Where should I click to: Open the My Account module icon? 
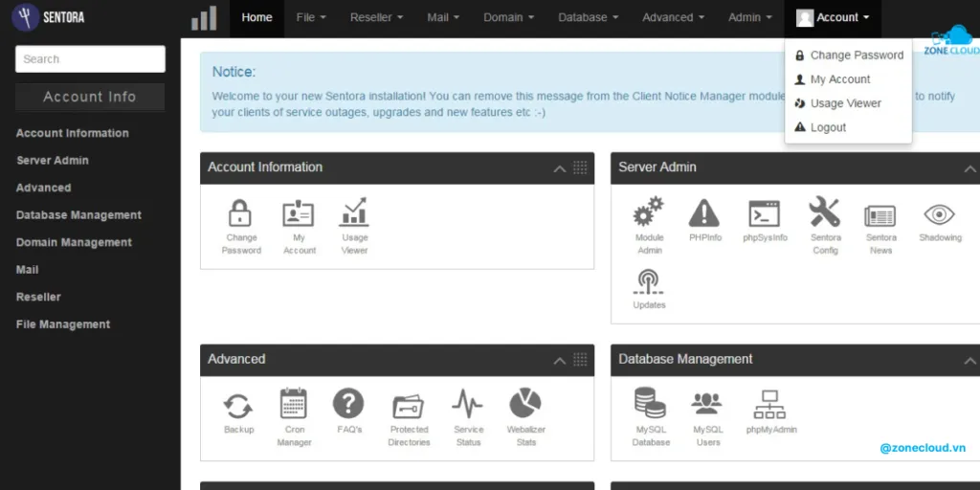click(x=299, y=213)
